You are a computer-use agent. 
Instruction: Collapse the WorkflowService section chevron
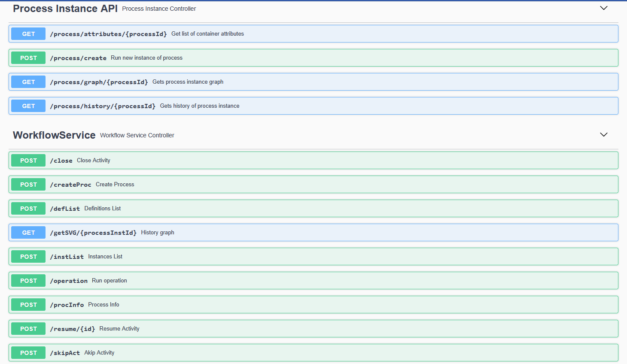tap(603, 135)
